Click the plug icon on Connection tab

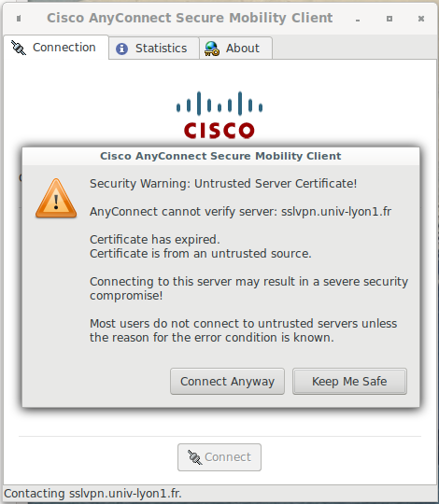pyautogui.click(x=19, y=48)
